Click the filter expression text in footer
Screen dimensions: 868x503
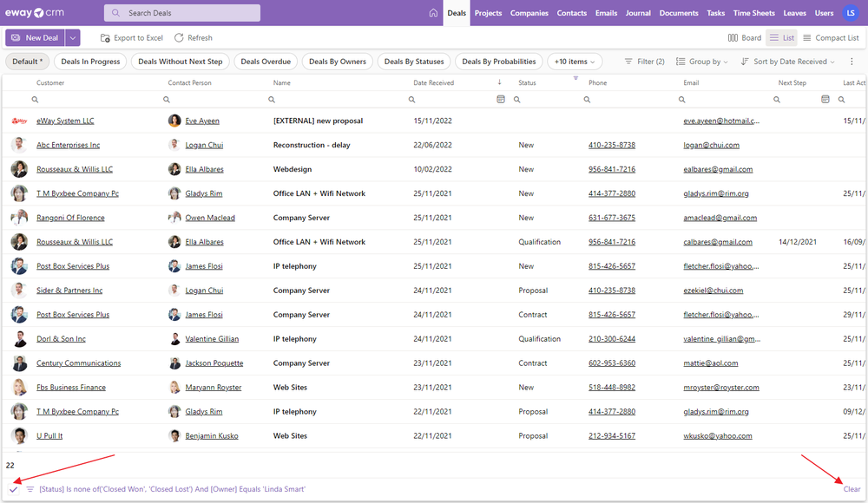[x=172, y=489]
